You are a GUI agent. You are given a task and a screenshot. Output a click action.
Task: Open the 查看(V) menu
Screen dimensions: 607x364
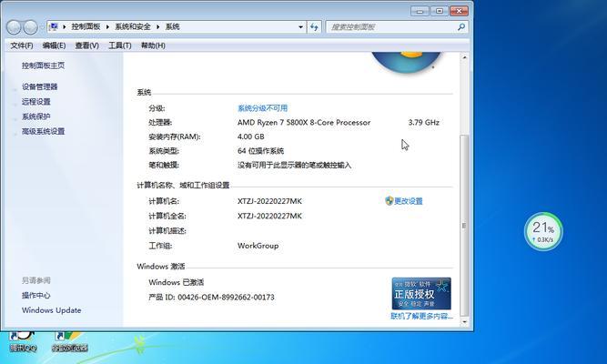pos(86,45)
